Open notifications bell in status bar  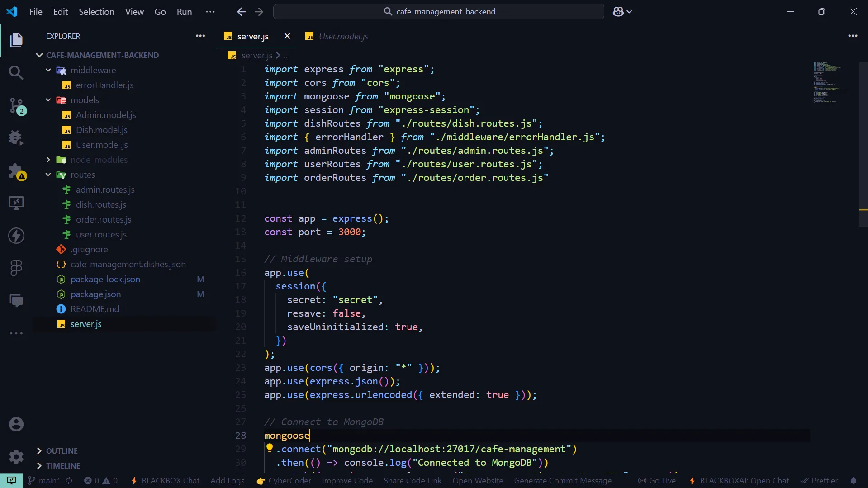tap(853, 481)
